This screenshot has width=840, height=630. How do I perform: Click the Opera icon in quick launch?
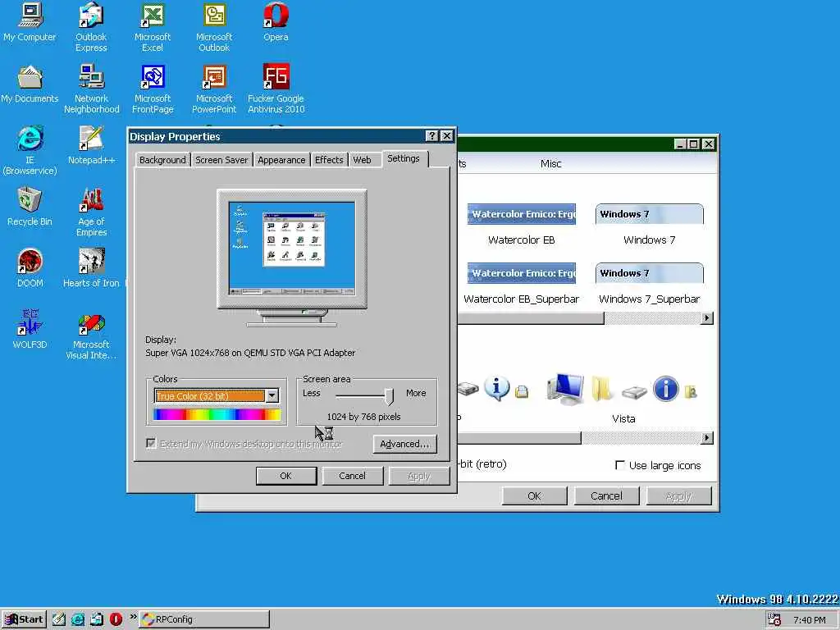click(116, 619)
